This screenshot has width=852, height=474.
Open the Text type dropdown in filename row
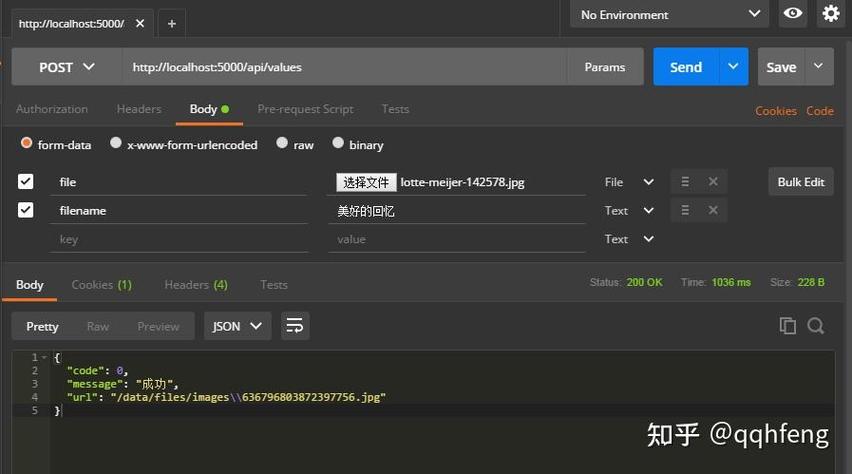[629, 210]
